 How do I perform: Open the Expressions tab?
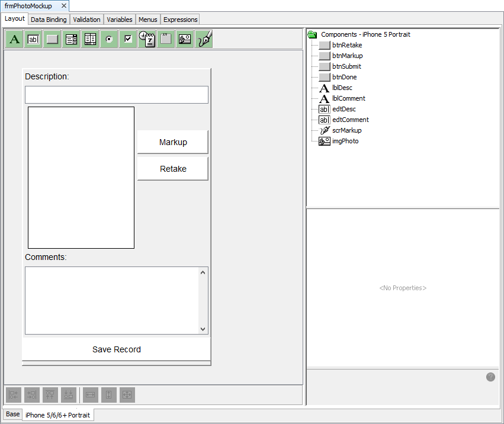point(180,20)
